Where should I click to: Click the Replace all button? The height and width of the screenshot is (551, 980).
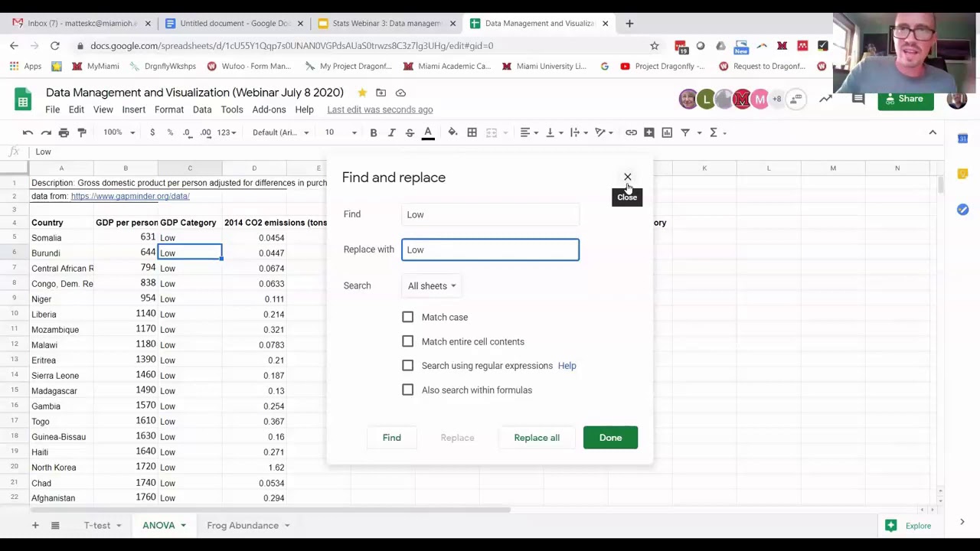click(x=537, y=438)
